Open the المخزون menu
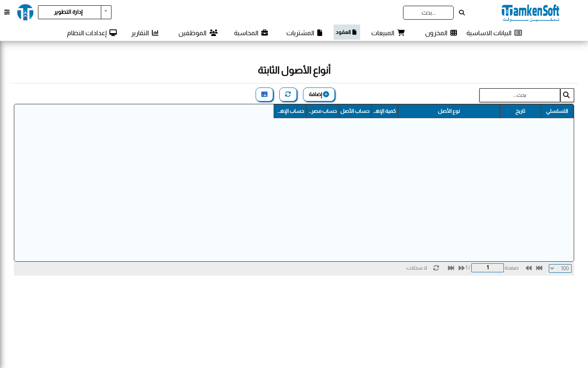This screenshot has height=368, width=588. coord(441,33)
